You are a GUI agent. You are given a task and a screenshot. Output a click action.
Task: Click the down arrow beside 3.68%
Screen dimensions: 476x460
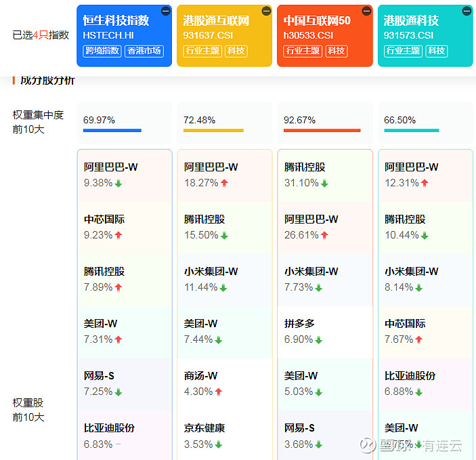pyautogui.click(x=319, y=445)
